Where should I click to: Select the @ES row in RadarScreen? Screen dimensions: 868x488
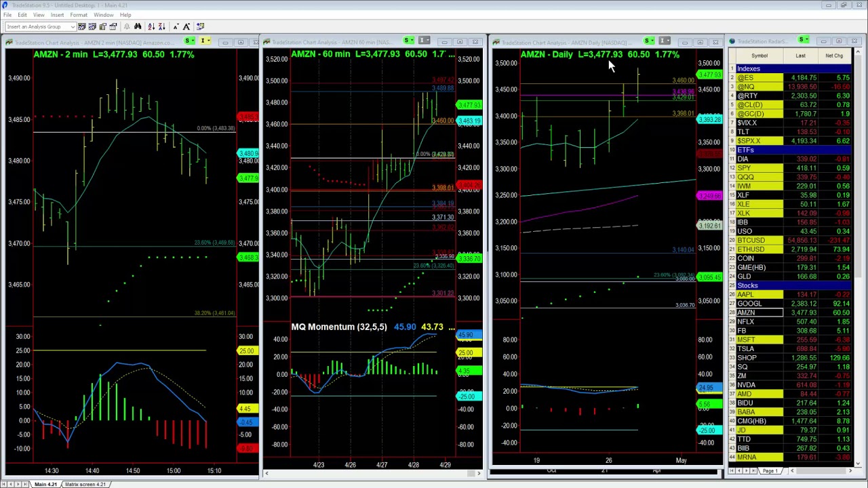point(791,78)
